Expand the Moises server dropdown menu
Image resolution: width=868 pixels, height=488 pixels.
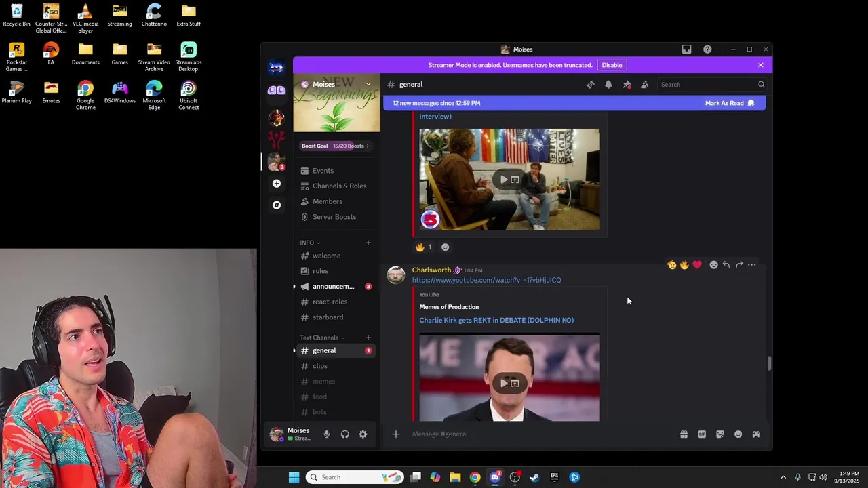coord(368,84)
